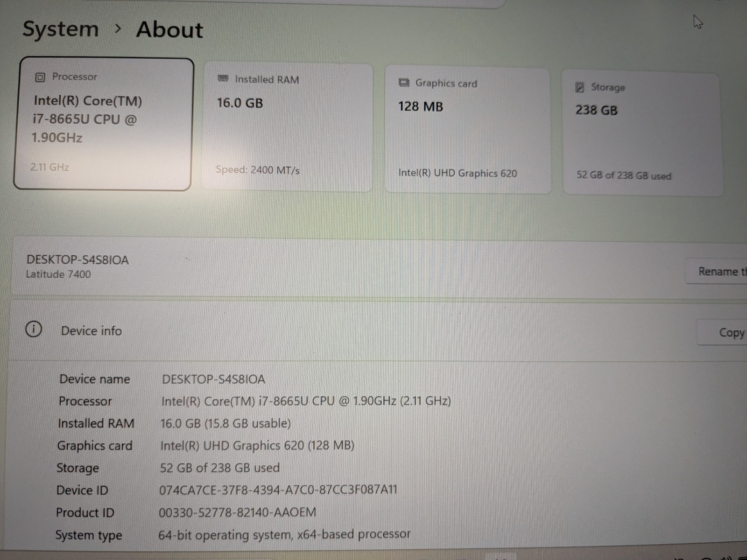
Task: Click the Product ID row label
Action: [x=85, y=512]
